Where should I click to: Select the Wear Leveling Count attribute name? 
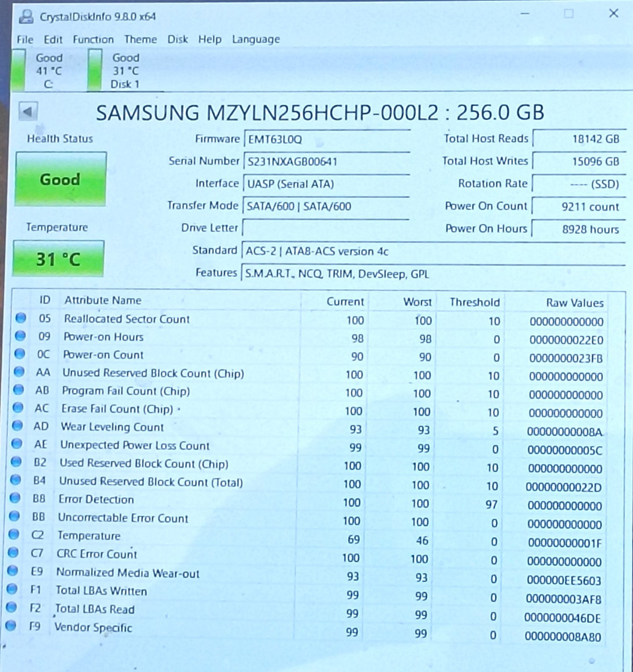click(112, 427)
